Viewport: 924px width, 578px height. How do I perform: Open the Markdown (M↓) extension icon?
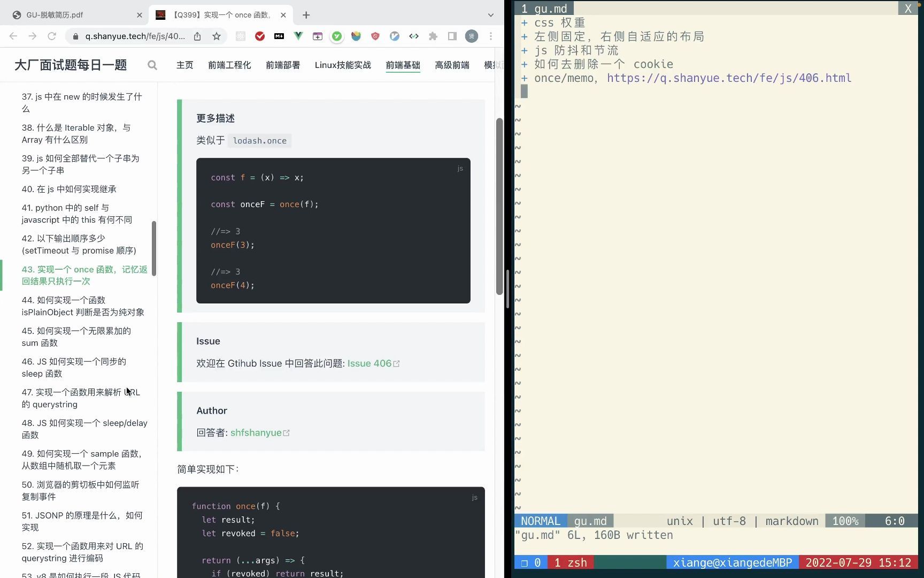point(279,36)
